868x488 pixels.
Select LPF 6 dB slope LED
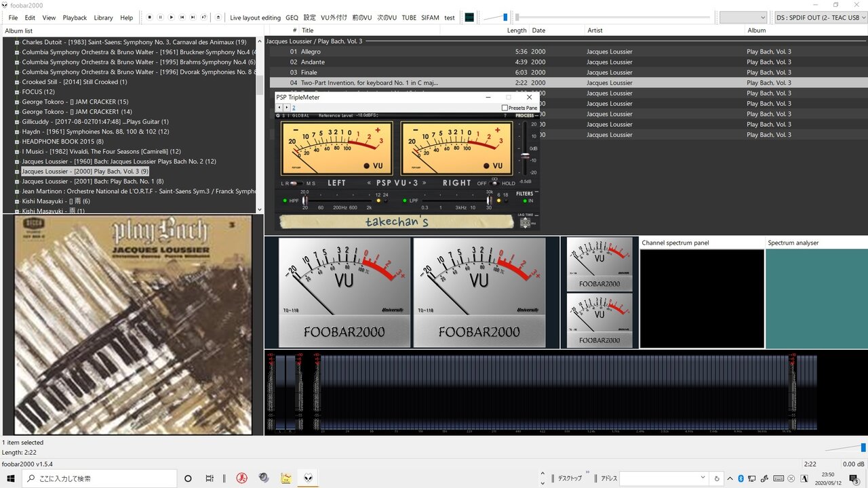(498, 201)
